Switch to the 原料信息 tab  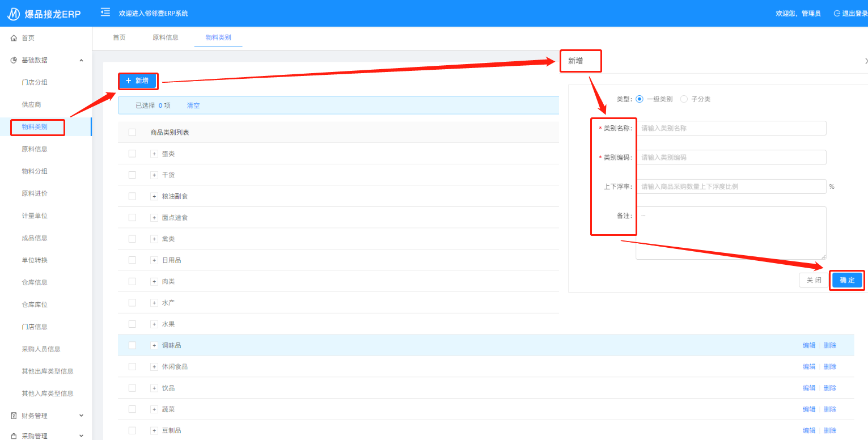(166, 37)
